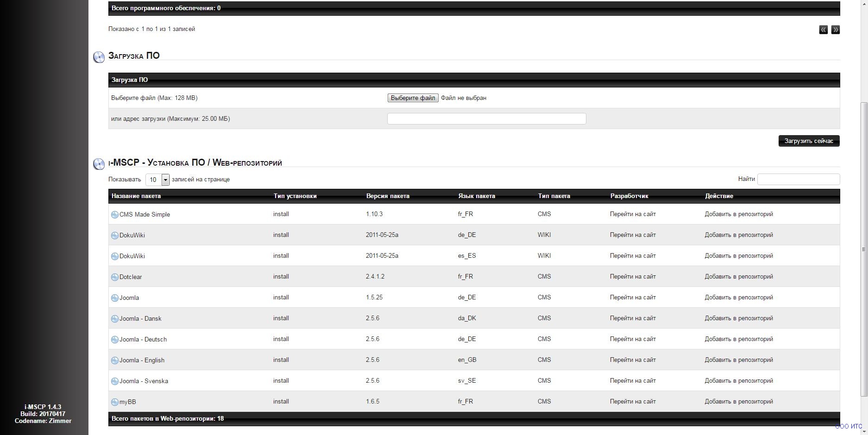Sort by the Название пакета column
The image size is (868, 435).
(x=136, y=196)
